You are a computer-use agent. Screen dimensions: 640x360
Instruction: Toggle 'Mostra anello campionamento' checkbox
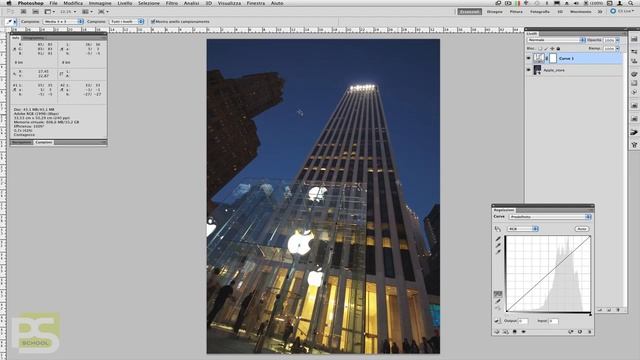tap(153, 21)
